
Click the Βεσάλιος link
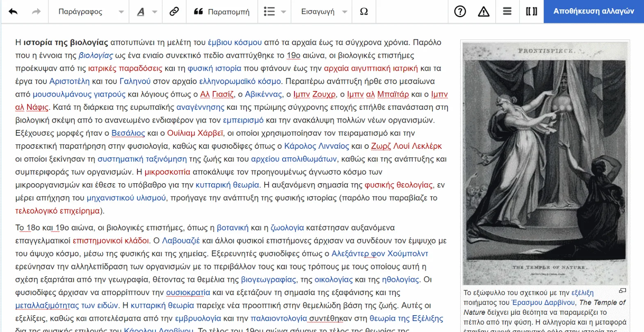point(128,133)
